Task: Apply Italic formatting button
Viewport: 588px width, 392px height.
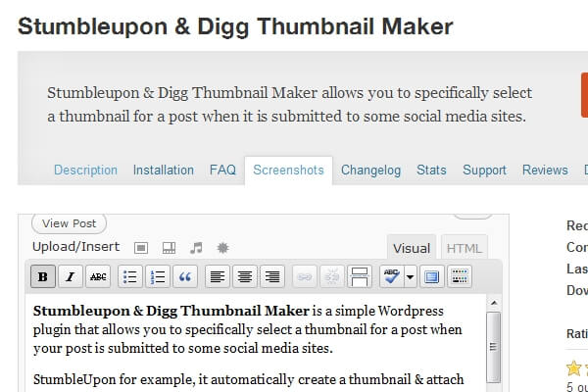Action: pyautogui.click(x=71, y=276)
